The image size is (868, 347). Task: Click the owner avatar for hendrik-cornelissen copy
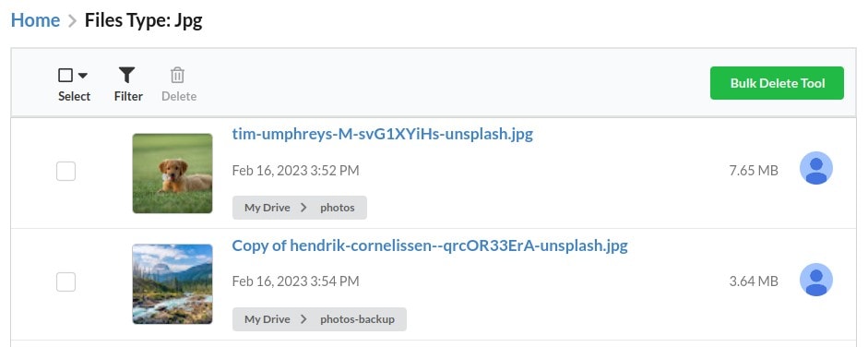[x=816, y=280]
